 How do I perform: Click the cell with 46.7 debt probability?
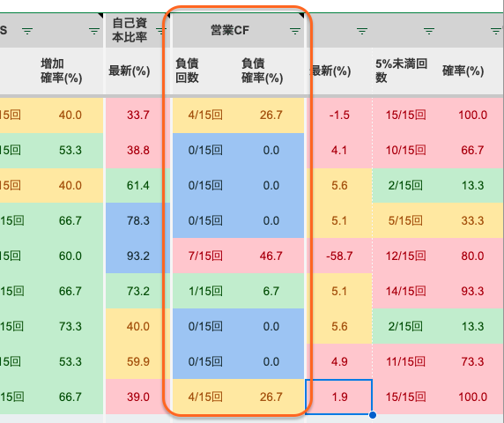(x=271, y=256)
